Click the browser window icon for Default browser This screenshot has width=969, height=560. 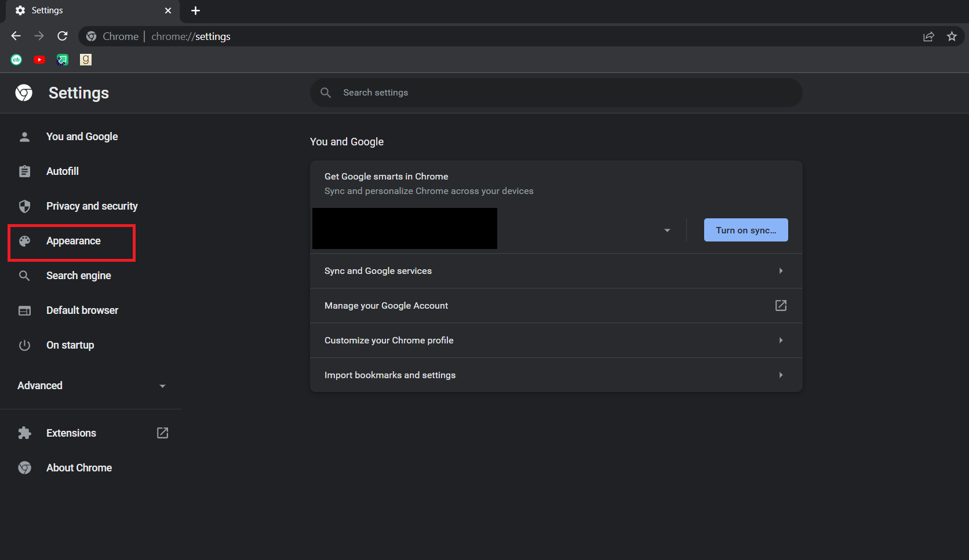pyautogui.click(x=24, y=310)
